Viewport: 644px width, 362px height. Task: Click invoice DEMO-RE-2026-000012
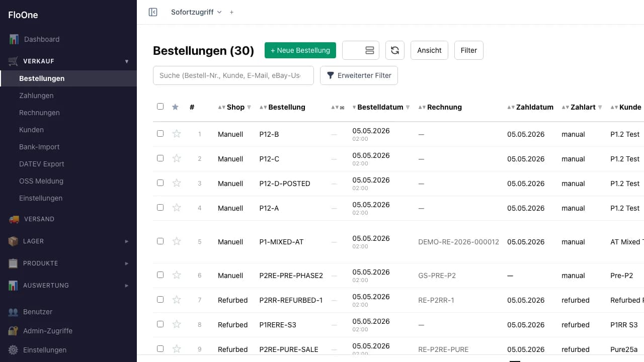tap(458, 242)
